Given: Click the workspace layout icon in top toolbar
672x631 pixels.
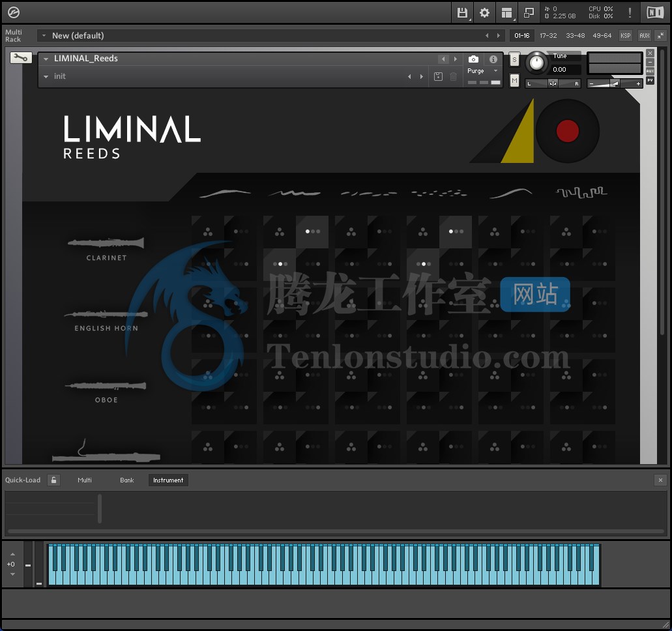Looking at the screenshot, I should coord(507,12).
